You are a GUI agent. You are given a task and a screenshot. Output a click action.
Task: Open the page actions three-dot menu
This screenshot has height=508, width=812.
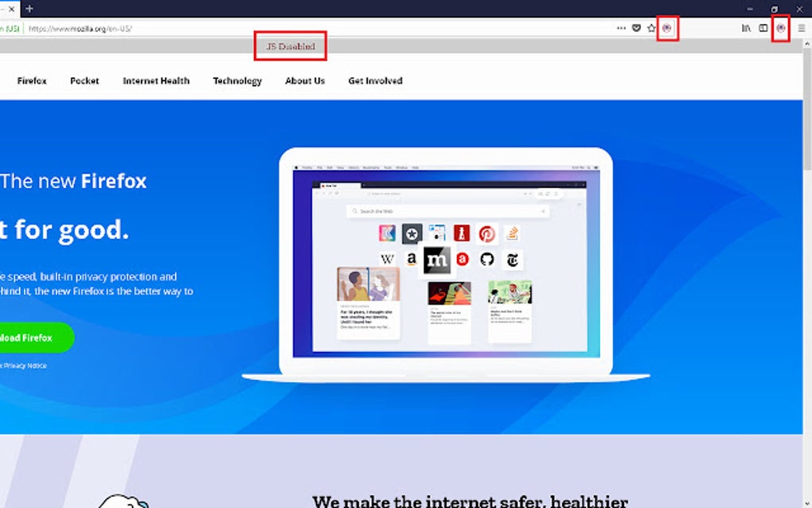[621, 28]
